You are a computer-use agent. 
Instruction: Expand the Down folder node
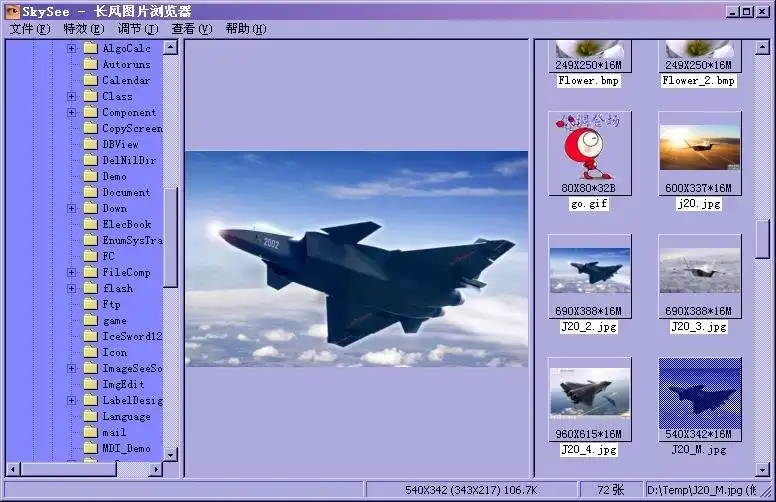[72, 208]
